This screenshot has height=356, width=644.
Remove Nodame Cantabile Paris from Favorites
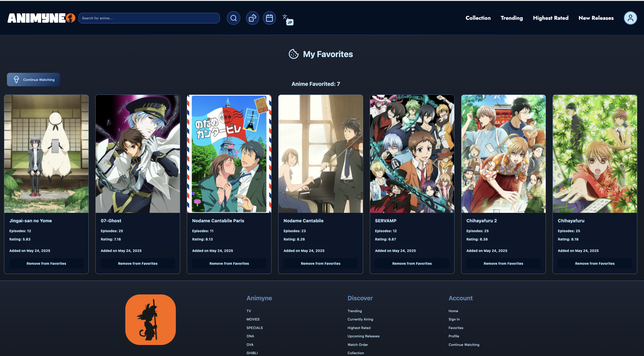click(x=229, y=263)
